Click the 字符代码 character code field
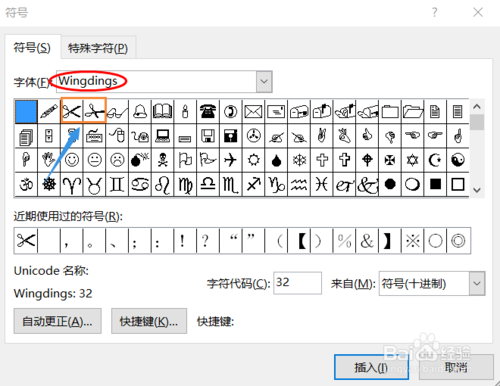The image size is (500, 386). coord(297,283)
